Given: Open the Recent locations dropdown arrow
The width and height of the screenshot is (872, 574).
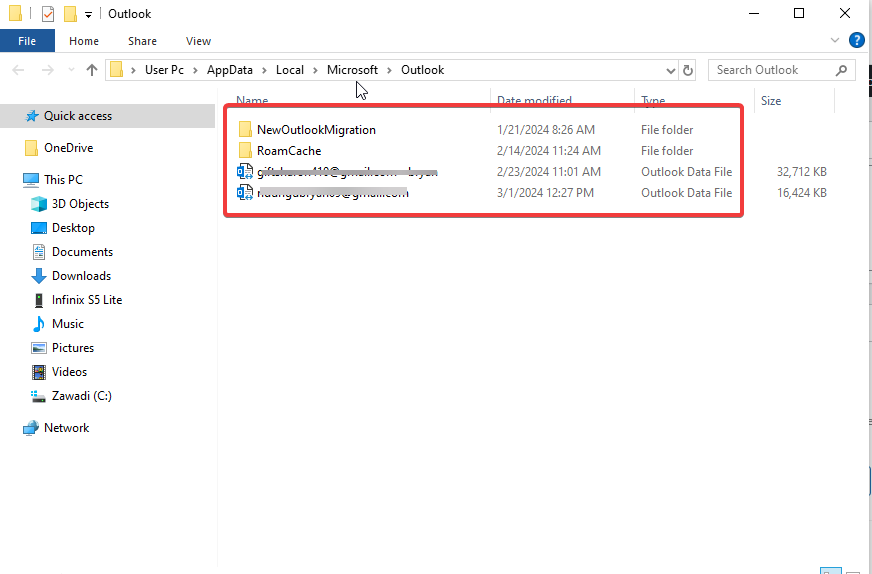Looking at the screenshot, I should (x=70, y=70).
